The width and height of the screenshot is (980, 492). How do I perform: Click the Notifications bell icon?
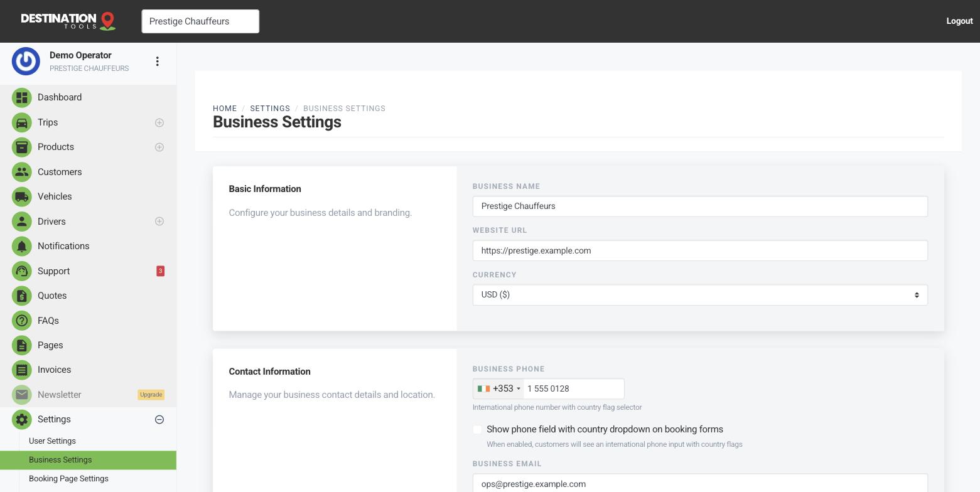(21, 246)
